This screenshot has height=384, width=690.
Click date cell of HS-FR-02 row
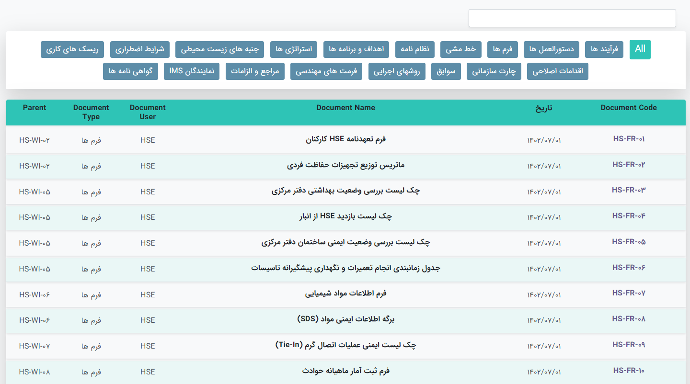point(544,166)
